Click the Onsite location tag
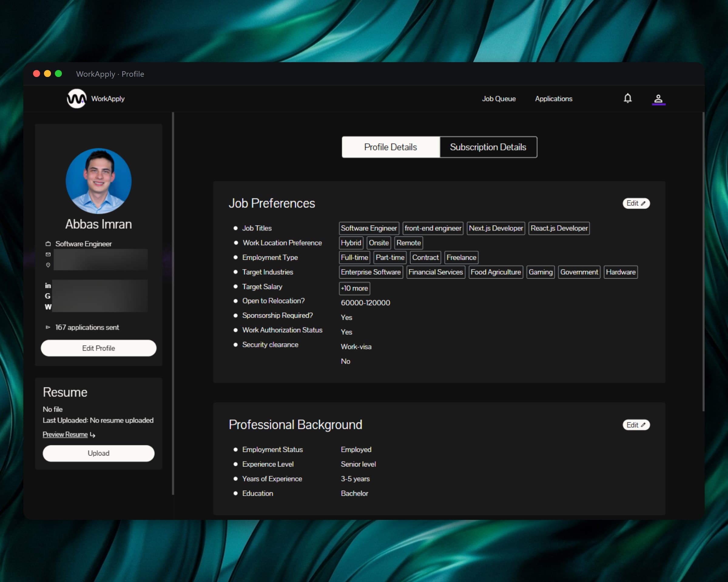The width and height of the screenshot is (728, 582). click(x=379, y=243)
